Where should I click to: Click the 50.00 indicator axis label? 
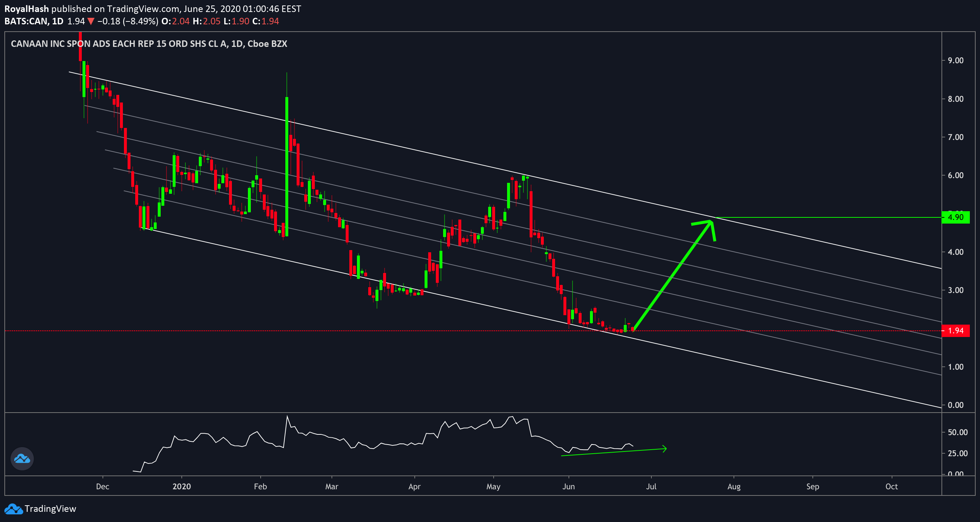coord(957,432)
